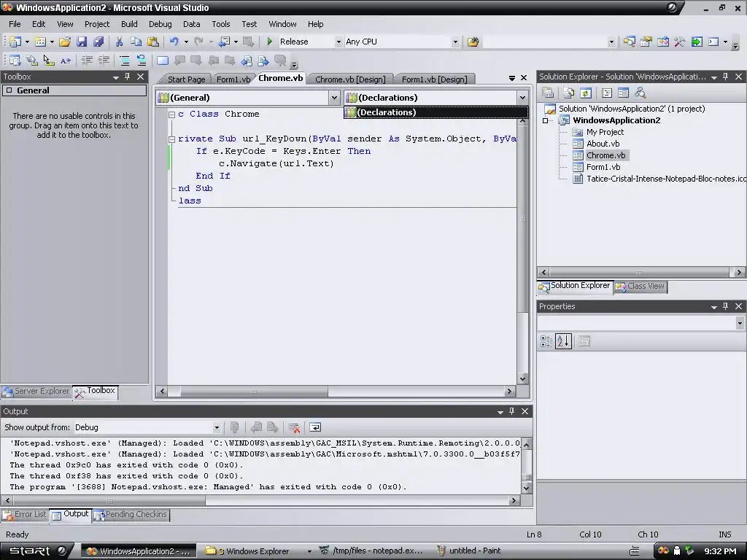The width and height of the screenshot is (747, 560).
Task: Toggle a bookmark on current line
Action: [x=163, y=61]
